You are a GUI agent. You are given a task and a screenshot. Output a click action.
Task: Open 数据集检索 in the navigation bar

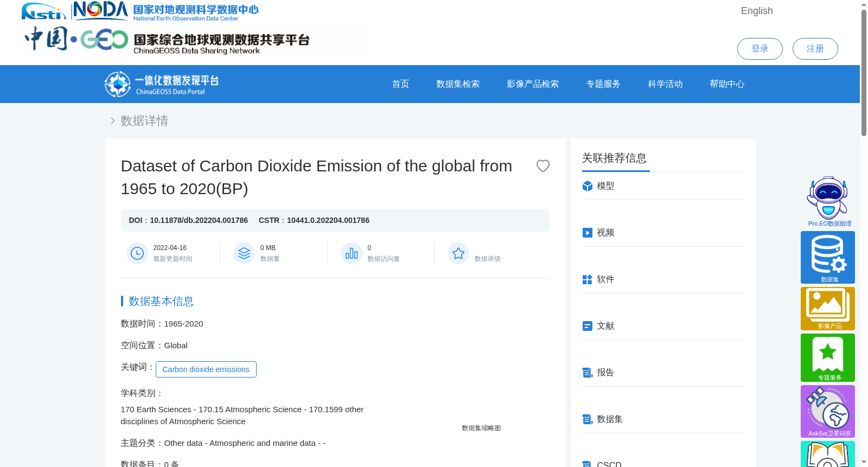(x=458, y=84)
